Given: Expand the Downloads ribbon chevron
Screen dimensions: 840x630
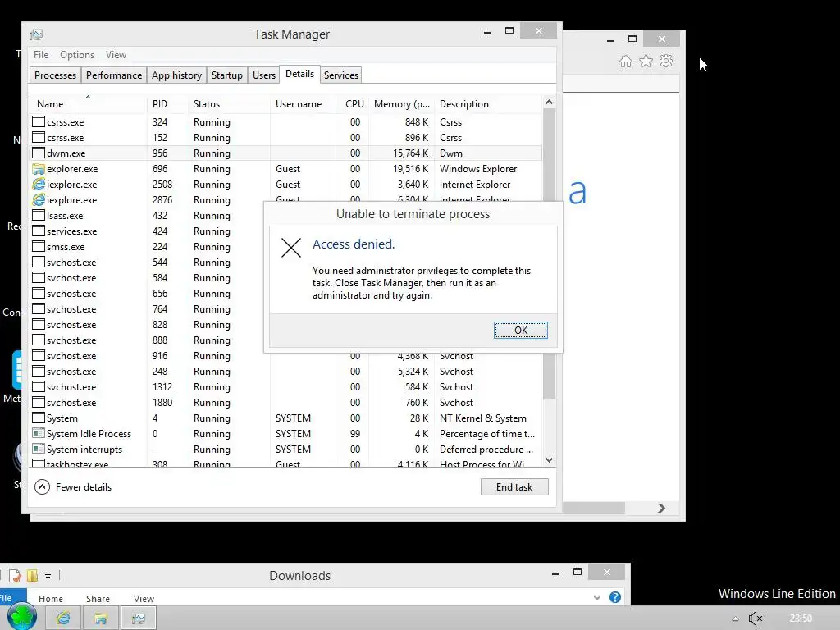Looking at the screenshot, I should (597, 597).
